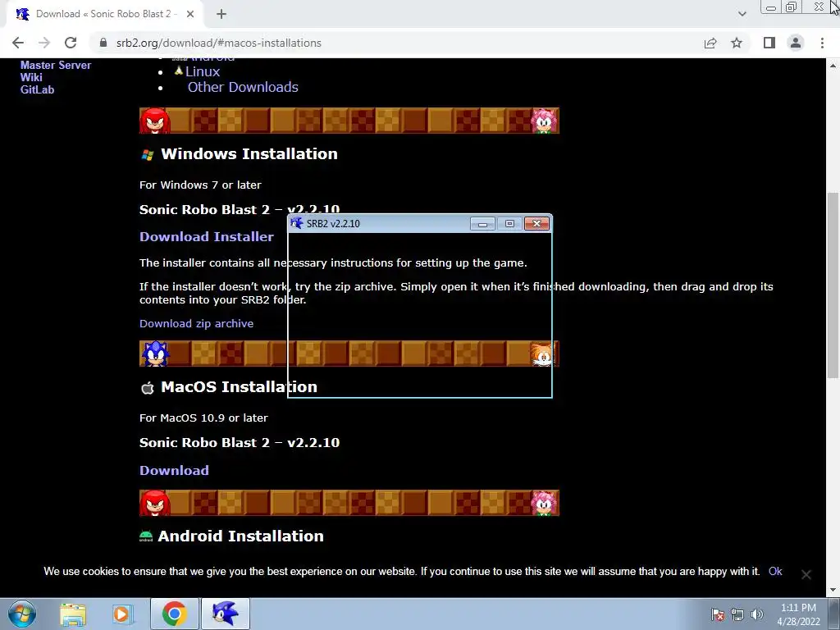This screenshot has width=840, height=630.
Task: Click the Knuckles icon above Android Installation
Action: point(155,503)
